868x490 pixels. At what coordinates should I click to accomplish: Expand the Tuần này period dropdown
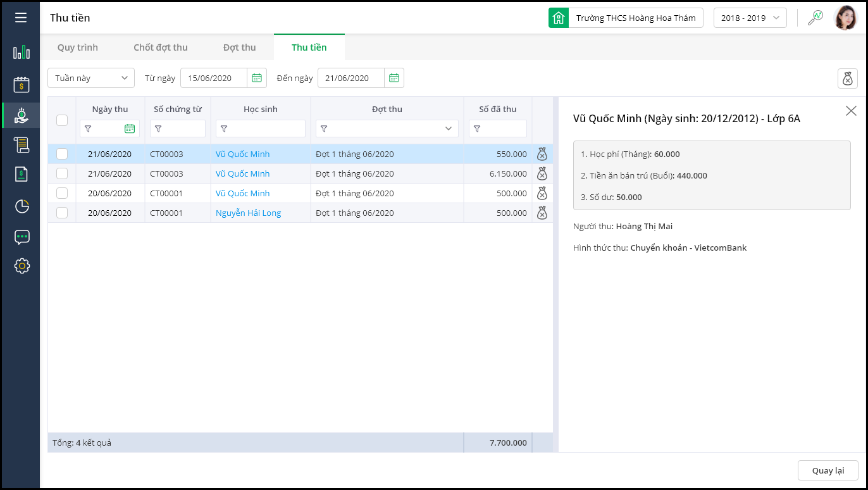[91, 78]
